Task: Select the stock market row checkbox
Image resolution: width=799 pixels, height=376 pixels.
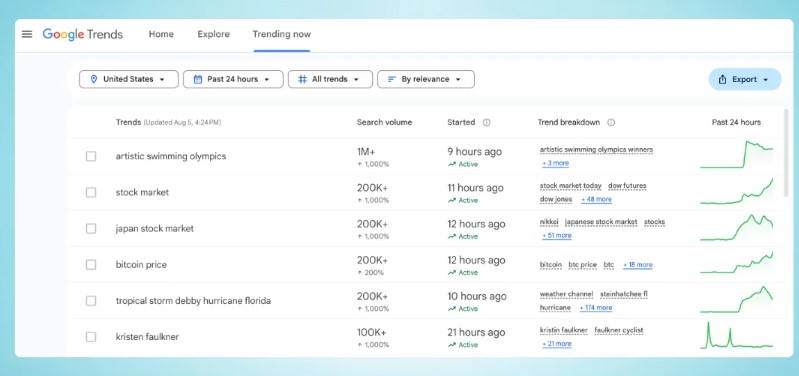Action: click(91, 193)
